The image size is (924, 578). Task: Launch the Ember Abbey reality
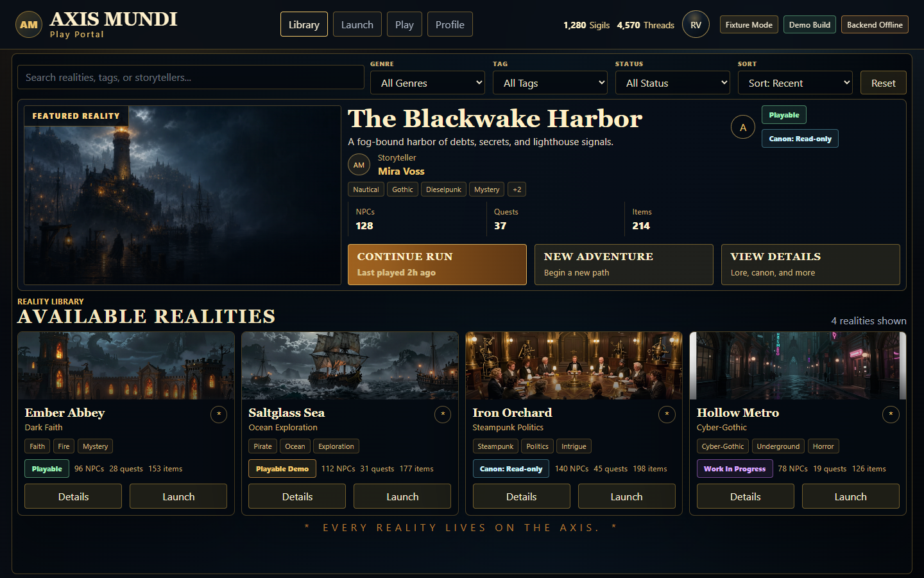(178, 496)
